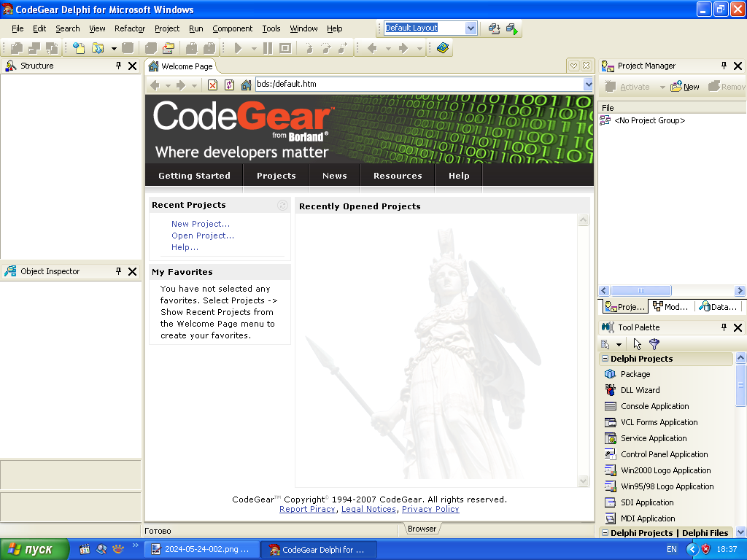
Task: Click the green Run arrow in the toolbar
Action: [239, 48]
